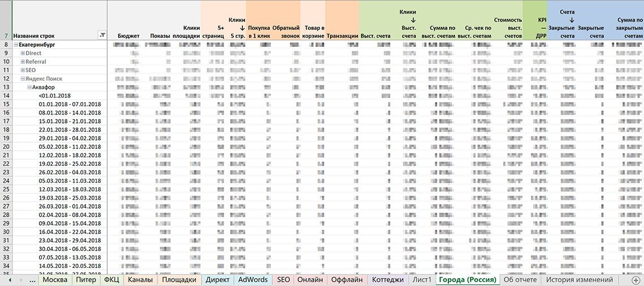Image resolution: width=644 pixels, height=286 pixels.
Task: Add a new sheet with plus icon
Action: 636,280
